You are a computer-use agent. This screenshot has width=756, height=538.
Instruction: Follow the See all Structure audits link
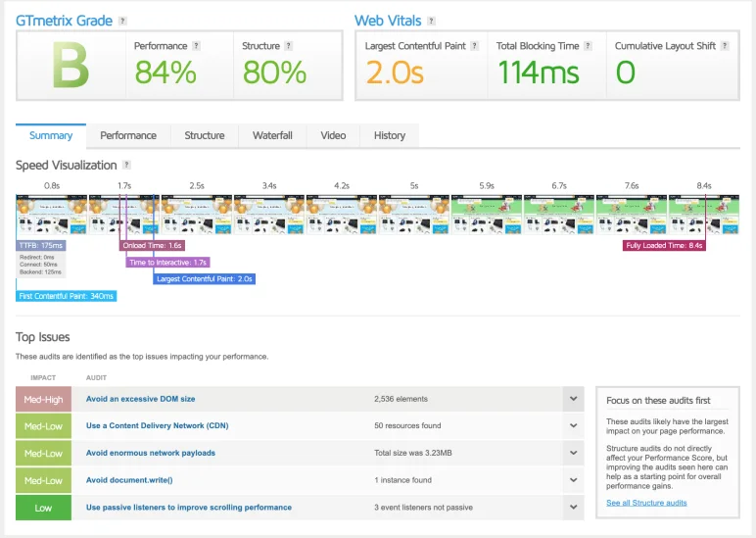646,503
